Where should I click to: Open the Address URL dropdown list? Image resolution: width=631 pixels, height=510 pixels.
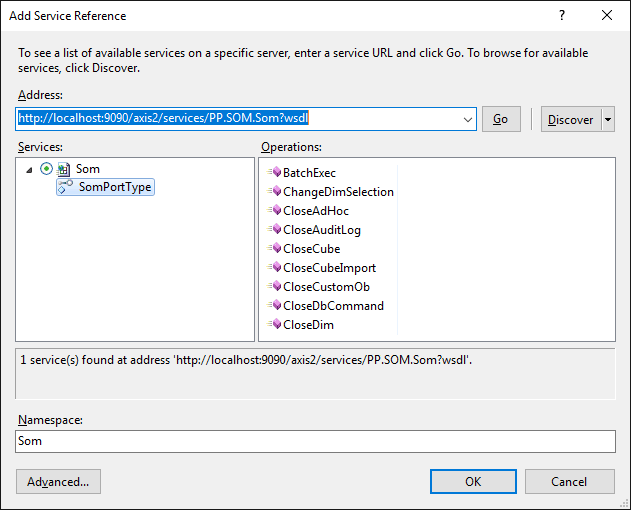tap(469, 120)
